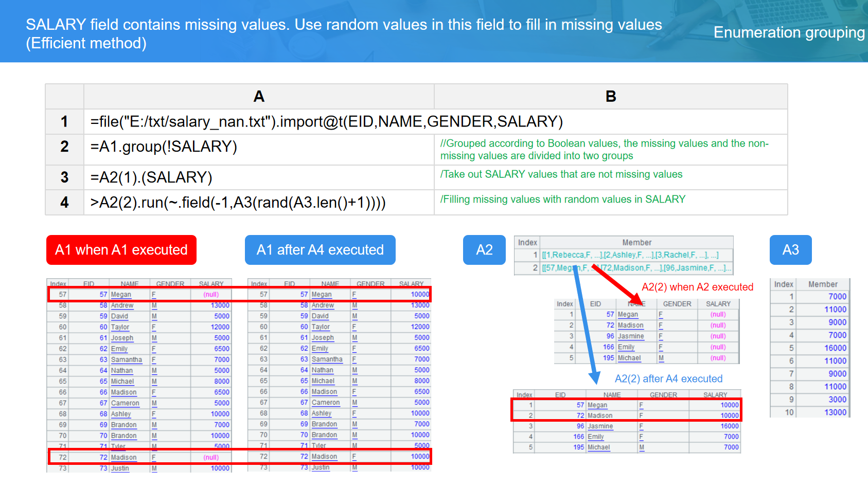
Task: Click the row 3 header in the code grid
Action: click(x=64, y=177)
